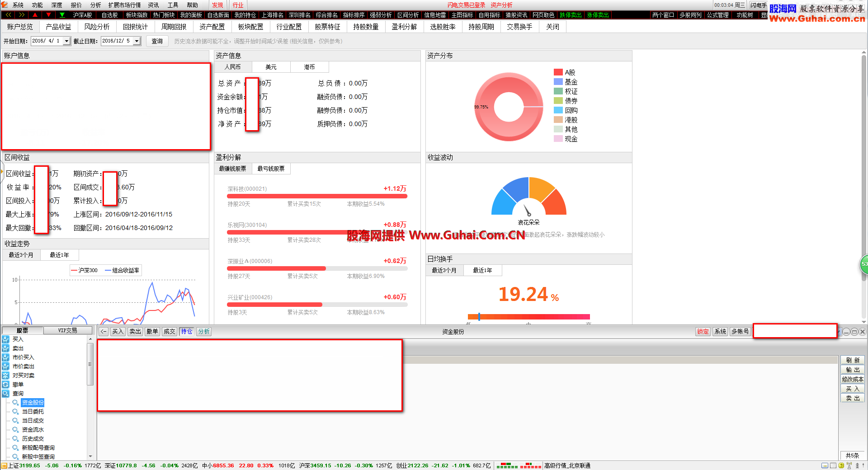Select 最近1年 under 收益走势
The height and width of the screenshot is (470, 868).
click(x=59, y=255)
